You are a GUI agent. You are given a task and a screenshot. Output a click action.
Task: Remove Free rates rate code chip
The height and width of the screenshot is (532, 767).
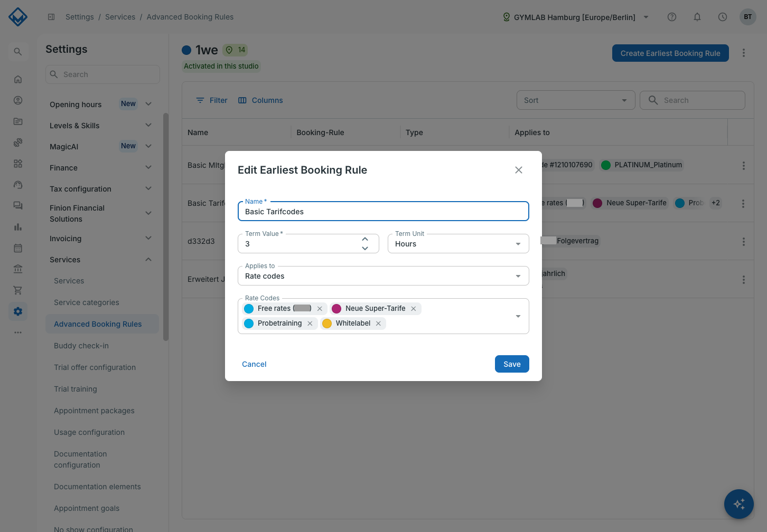(x=320, y=309)
